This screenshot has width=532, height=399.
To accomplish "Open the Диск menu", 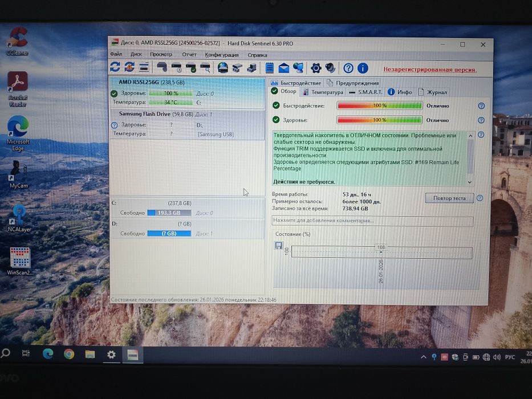I will (136, 54).
